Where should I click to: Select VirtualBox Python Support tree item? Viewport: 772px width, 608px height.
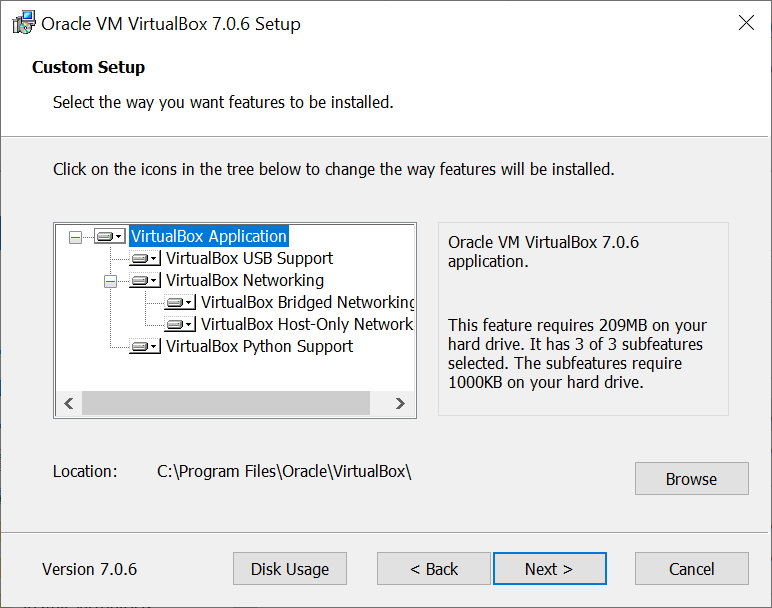pos(259,347)
